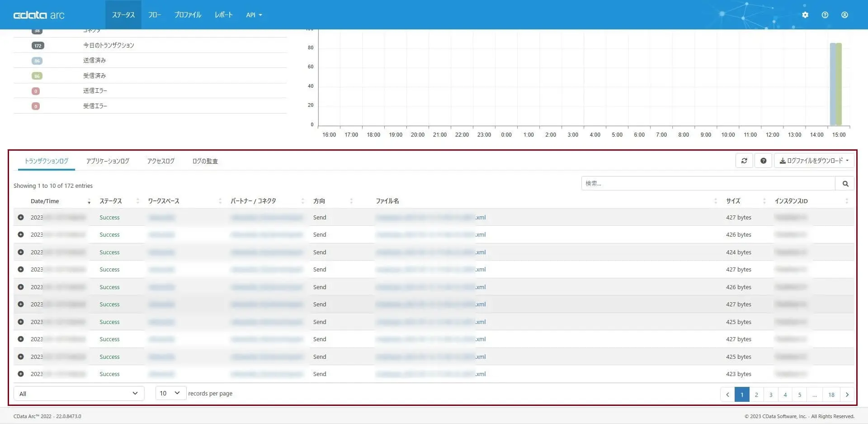Screen dimensions: 868x424
Task: Open the ログファイルをダウンロード dropdown
Action: click(814, 161)
